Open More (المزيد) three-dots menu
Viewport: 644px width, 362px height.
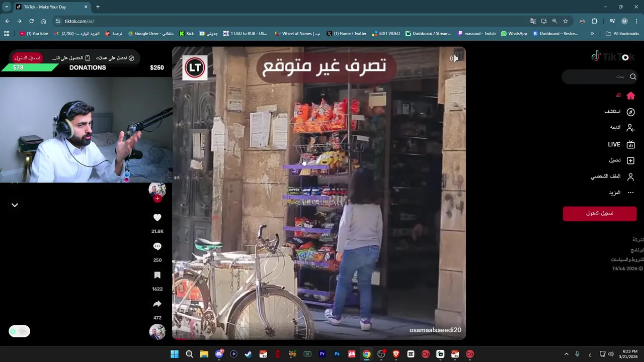(x=621, y=193)
